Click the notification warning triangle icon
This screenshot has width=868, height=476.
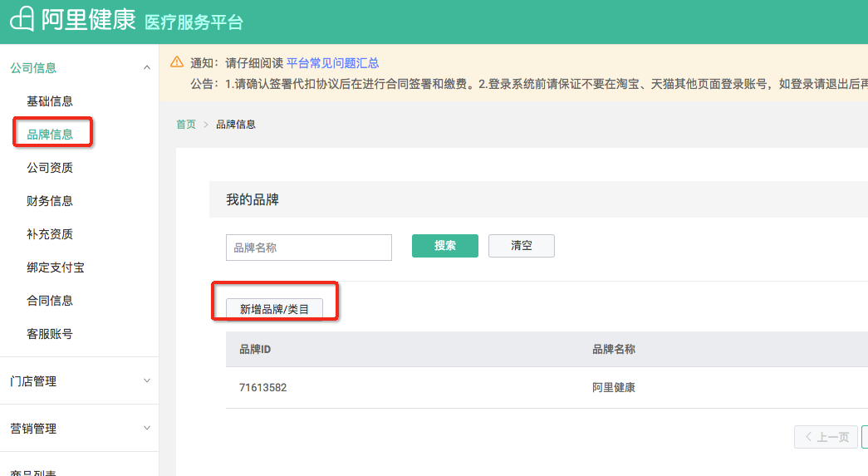coord(177,62)
